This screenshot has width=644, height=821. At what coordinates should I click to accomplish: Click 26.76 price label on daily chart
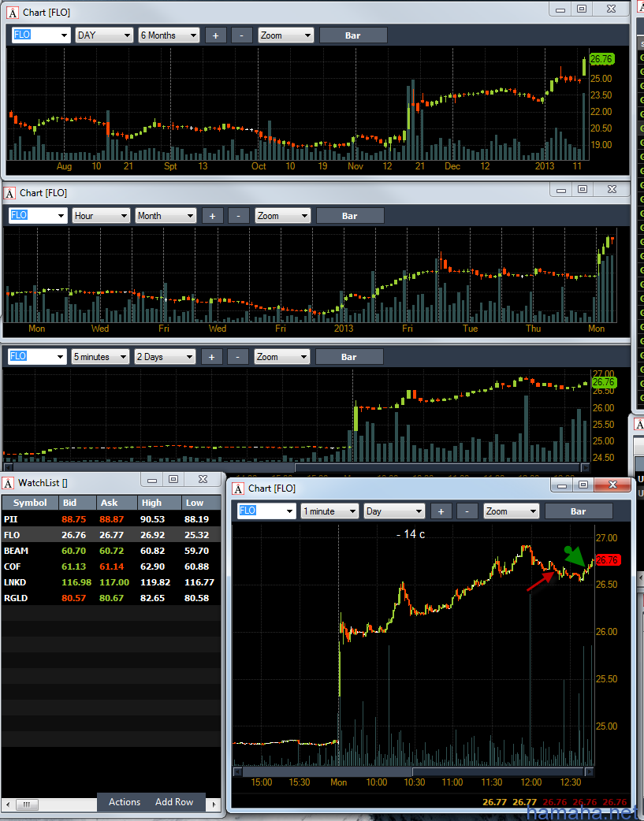601,59
